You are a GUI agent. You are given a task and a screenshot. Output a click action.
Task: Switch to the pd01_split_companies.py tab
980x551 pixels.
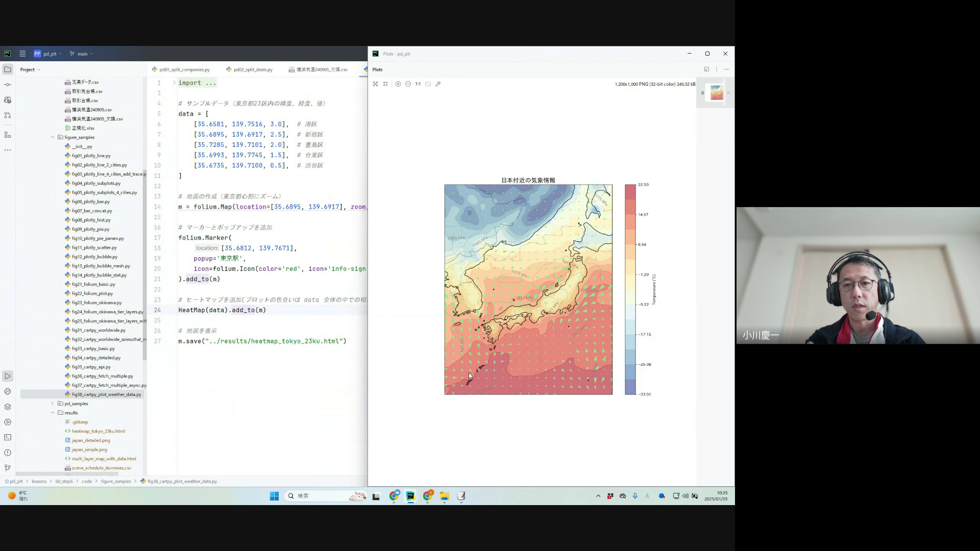click(x=184, y=69)
